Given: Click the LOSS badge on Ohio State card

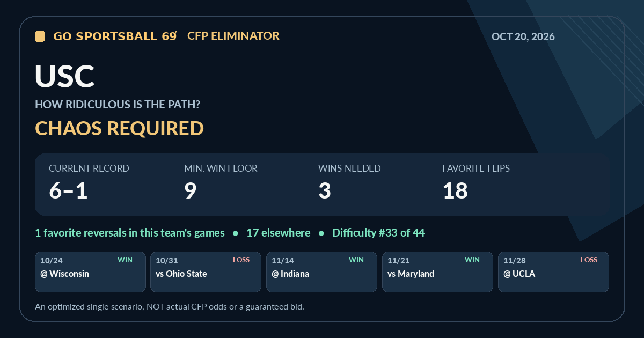Looking at the screenshot, I should point(241,260).
